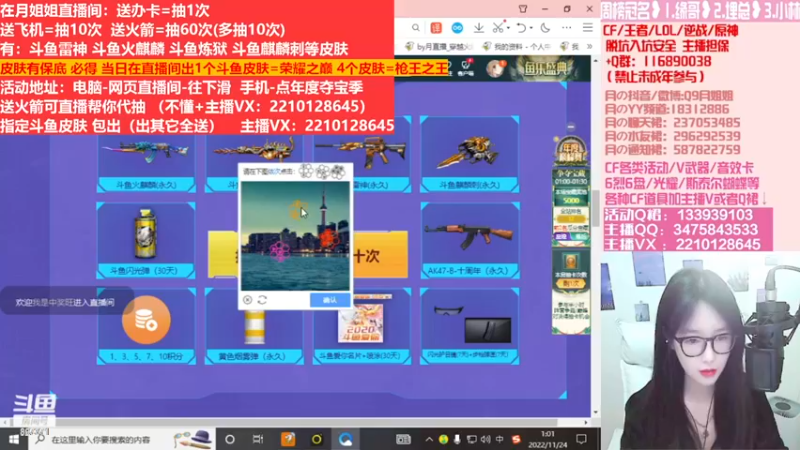This screenshot has height=450, width=800.
Task: Click the pink flower symbol in captcha image
Action: click(x=280, y=252)
